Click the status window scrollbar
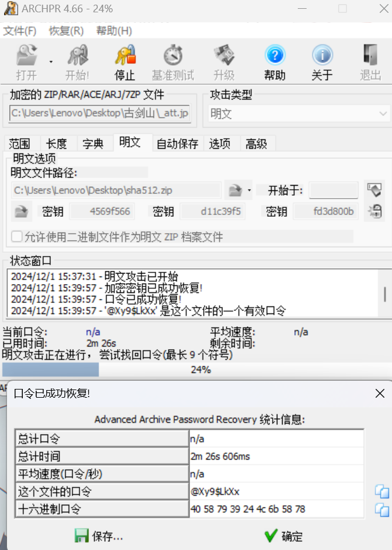The width and height of the screenshot is (392, 550). [x=384, y=294]
